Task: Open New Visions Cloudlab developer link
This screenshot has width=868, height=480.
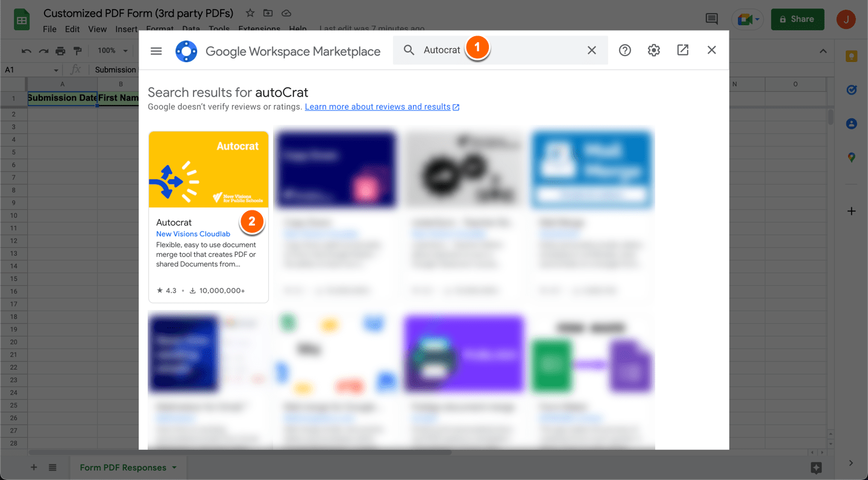Action: point(193,234)
